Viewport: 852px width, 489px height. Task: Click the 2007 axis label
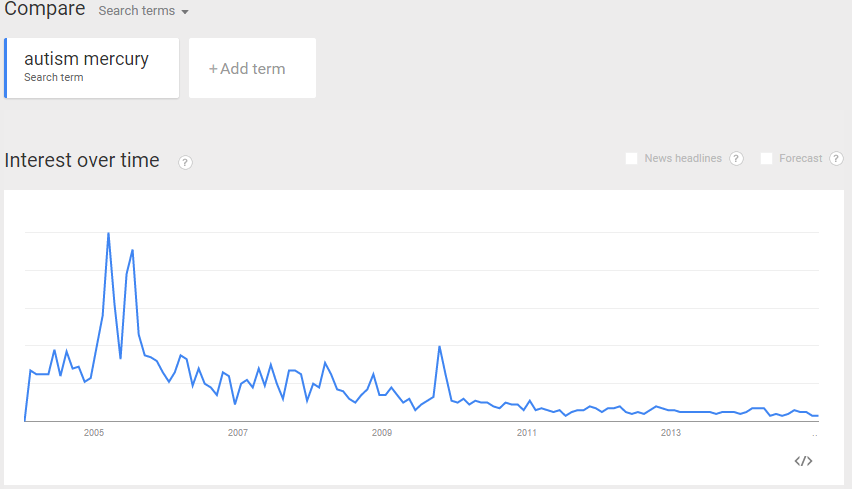click(238, 433)
